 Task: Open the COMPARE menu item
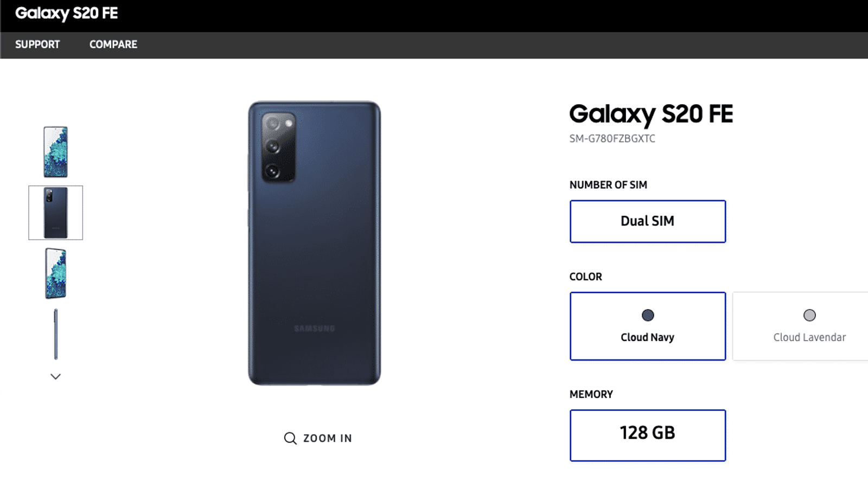[x=113, y=44]
